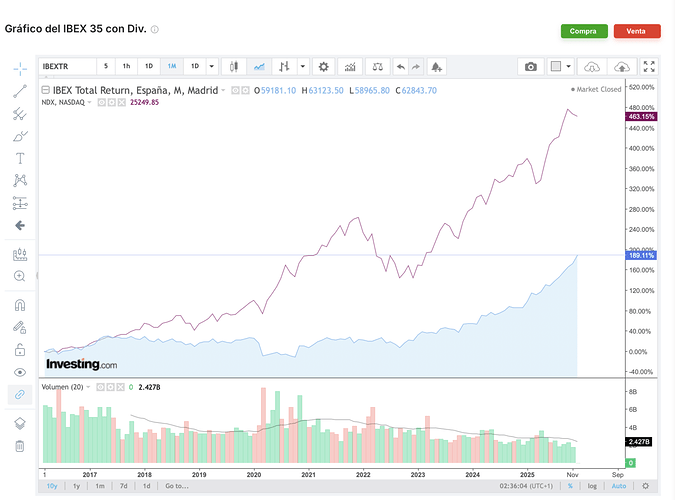Select the long position prediction tool
Screen dimensions: 675x500
click(x=20, y=203)
